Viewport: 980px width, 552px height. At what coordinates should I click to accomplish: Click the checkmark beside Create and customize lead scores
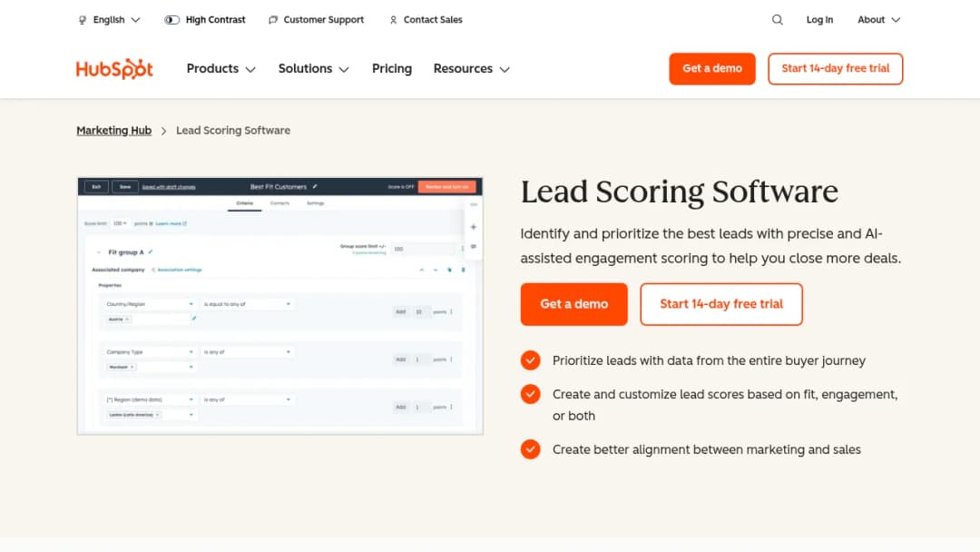(531, 394)
